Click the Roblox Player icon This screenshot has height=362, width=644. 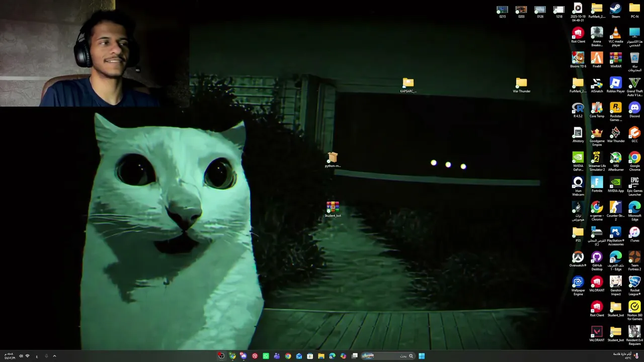[615, 85]
